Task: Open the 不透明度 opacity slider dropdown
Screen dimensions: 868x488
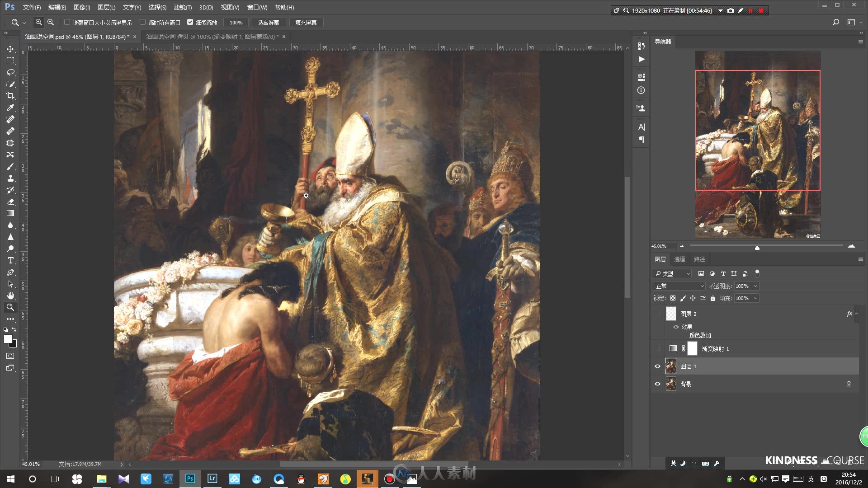Action: pyautogui.click(x=755, y=286)
